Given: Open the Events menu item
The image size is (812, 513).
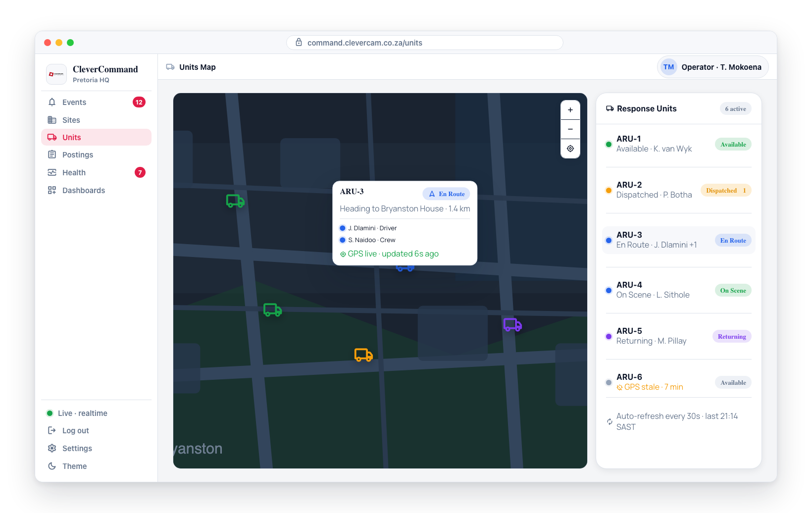Looking at the screenshot, I should [x=96, y=102].
